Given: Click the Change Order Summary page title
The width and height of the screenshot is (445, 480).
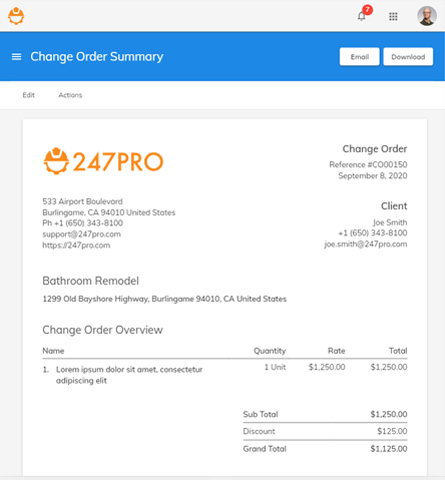Looking at the screenshot, I should [x=97, y=57].
